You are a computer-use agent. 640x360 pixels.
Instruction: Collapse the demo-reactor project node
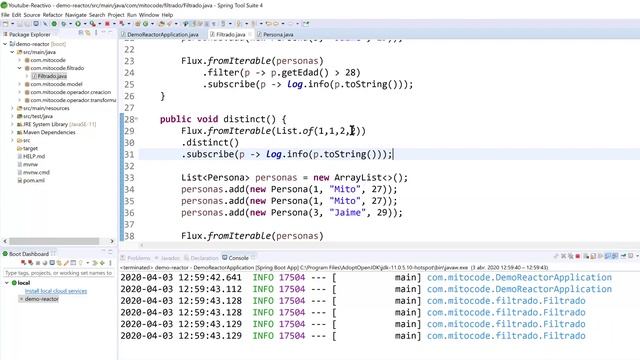coord(5,44)
